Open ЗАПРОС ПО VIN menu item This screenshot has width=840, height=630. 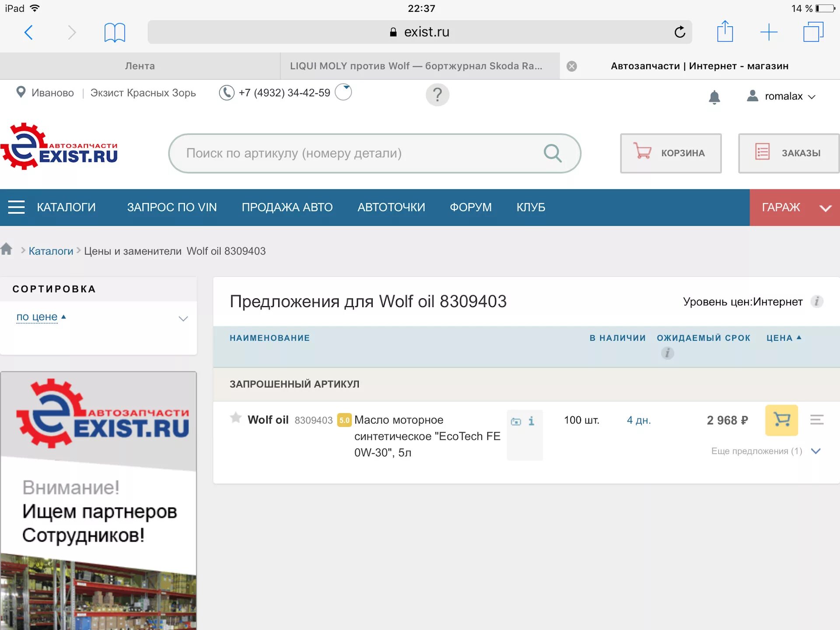(x=172, y=207)
